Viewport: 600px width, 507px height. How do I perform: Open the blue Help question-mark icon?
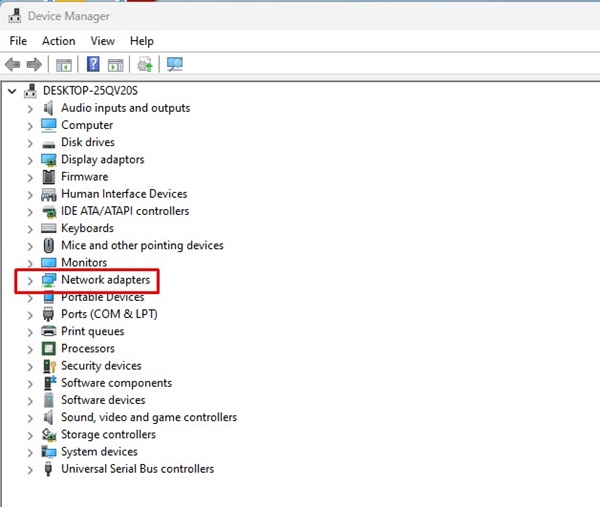(x=93, y=64)
